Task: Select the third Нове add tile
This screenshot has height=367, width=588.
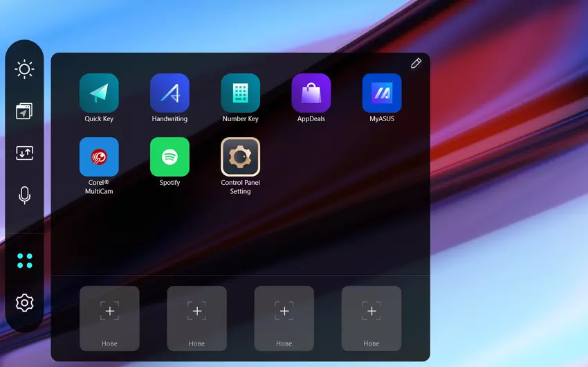Action: click(x=284, y=318)
